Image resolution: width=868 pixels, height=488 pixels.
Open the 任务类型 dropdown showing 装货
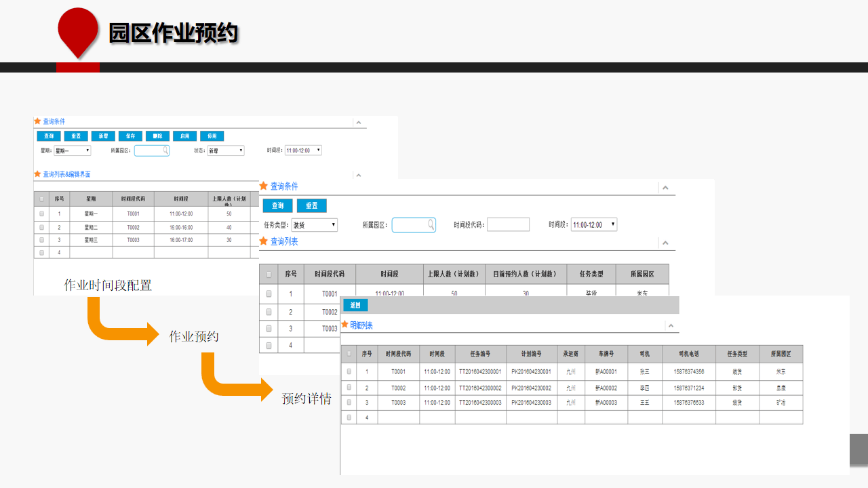click(315, 224)
